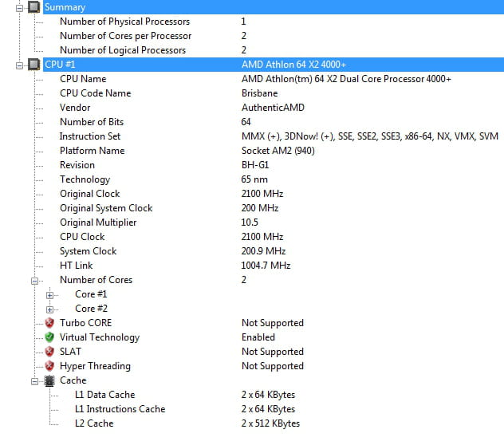This screenshot has height=445, width=504.
Task: Collapse the Summary tree node
Action: [20, 8]
